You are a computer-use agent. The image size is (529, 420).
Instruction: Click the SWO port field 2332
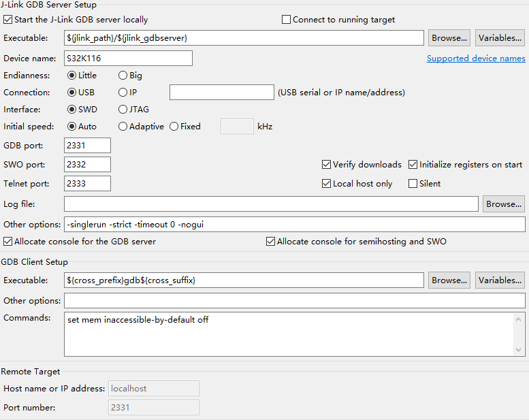(87, 165)
